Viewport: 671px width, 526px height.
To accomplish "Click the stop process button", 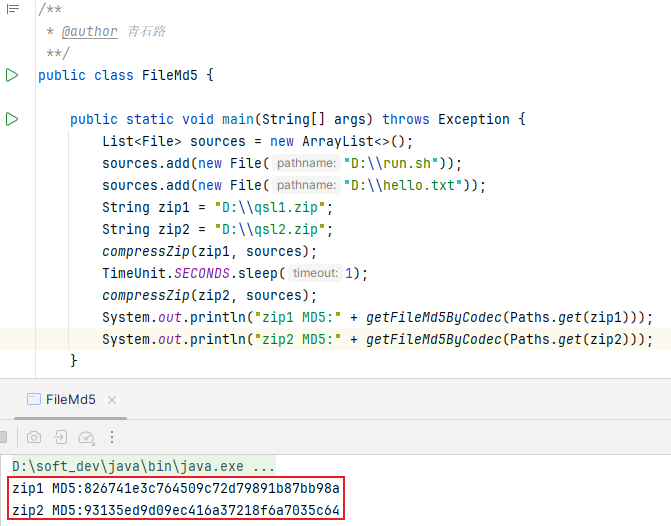I will (x=4, y=437).
